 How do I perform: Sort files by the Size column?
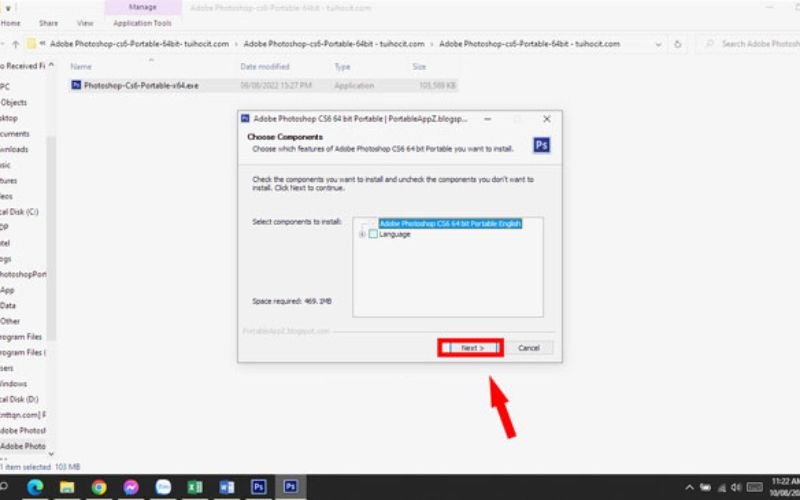click(x=419, y=67)
